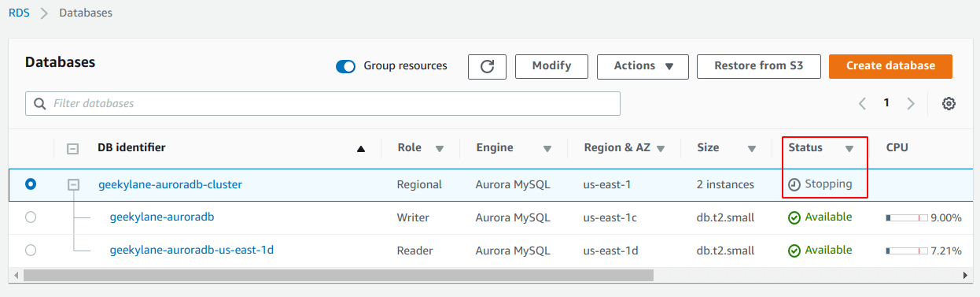The height and width of the screenshot is (297, 980).
Task: Open geekylane-auroradb-cluster link
Action: click(x=170, y=184)
